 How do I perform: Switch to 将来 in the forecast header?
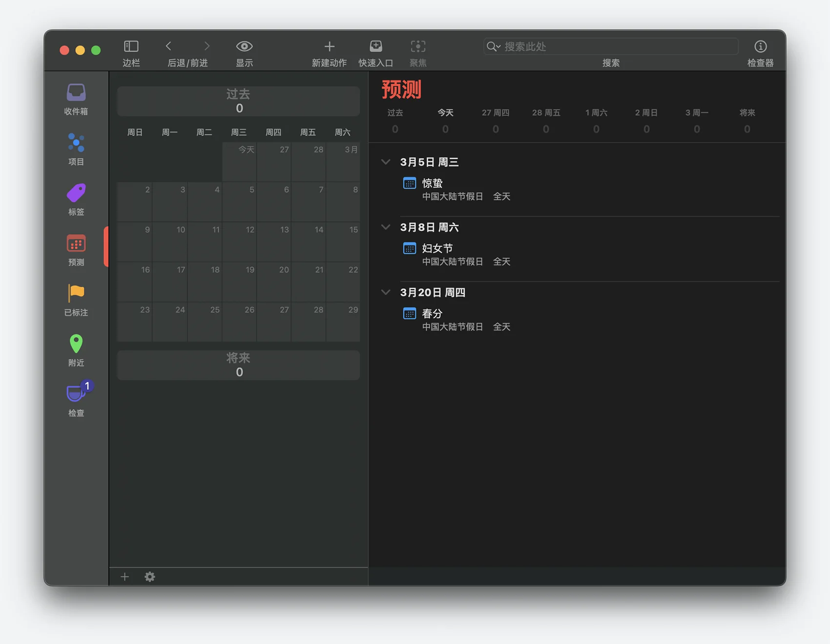pos(747,121)
